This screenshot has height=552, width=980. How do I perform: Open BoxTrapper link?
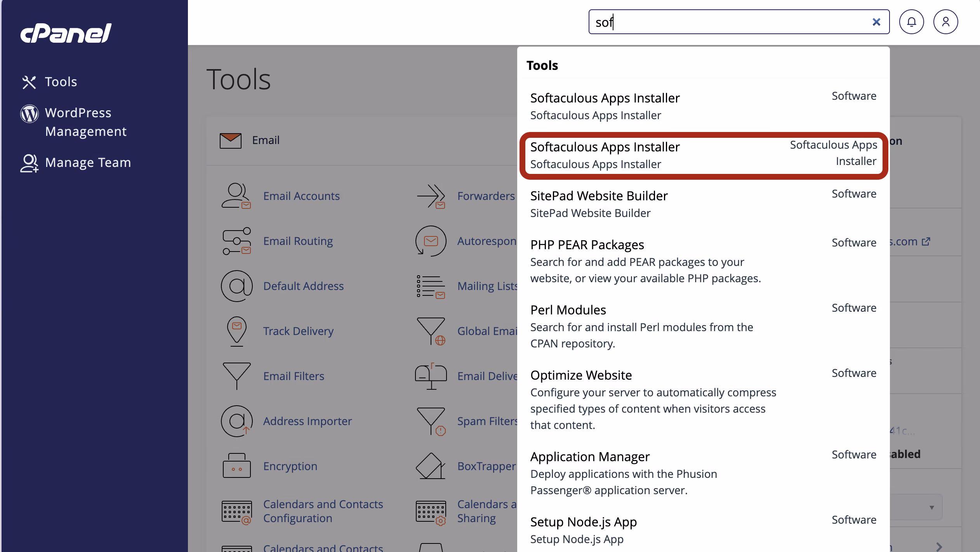click(x=487, y=466)
